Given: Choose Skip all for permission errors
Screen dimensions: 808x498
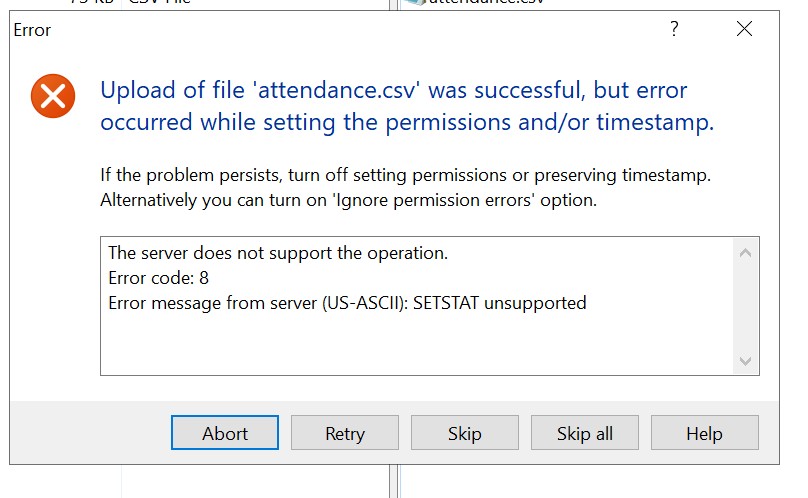Looking at the screenshot, I should 585,433.
